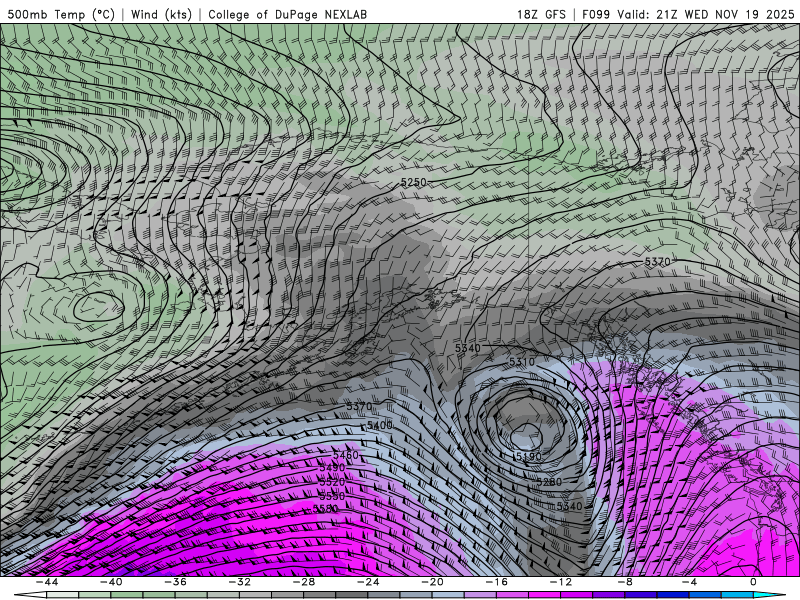Click the -4 color scale label
800x600 pixels.
tap(689, 582)
